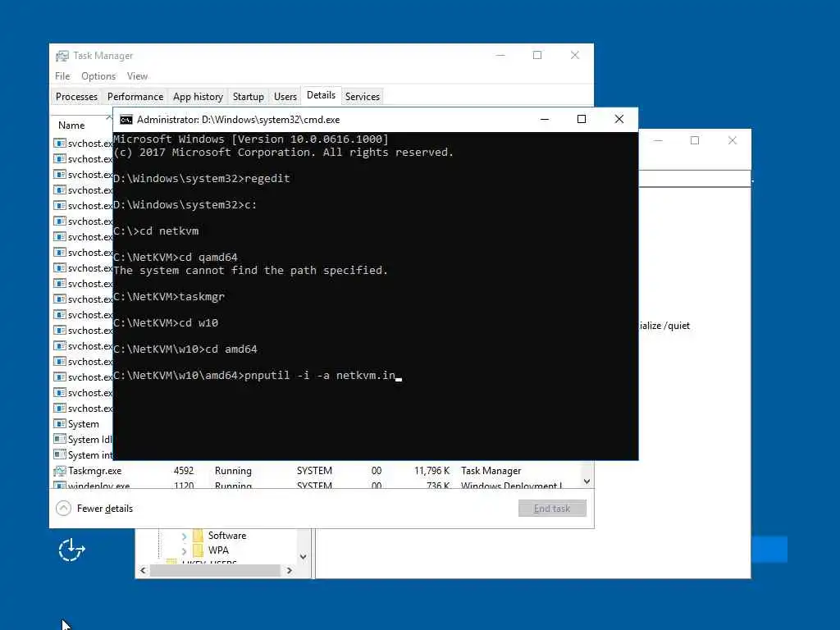
Task: Click the cmd.exe title bar icon
Action: (126, 120)
